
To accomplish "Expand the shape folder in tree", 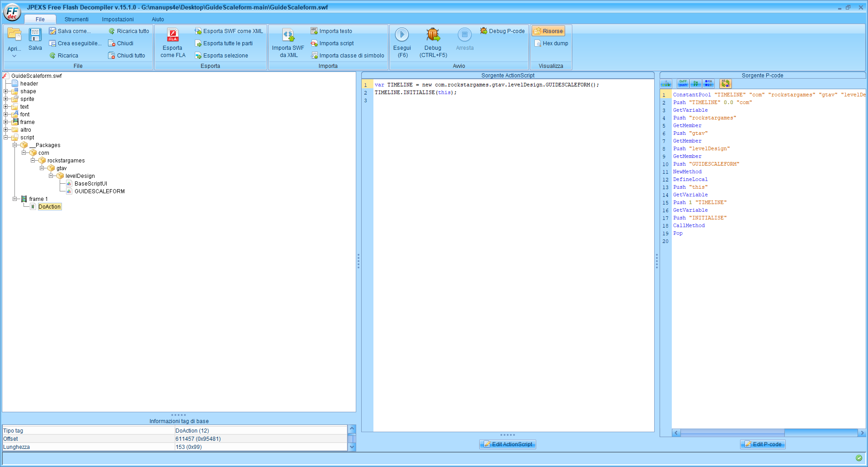I will point(6,91).
